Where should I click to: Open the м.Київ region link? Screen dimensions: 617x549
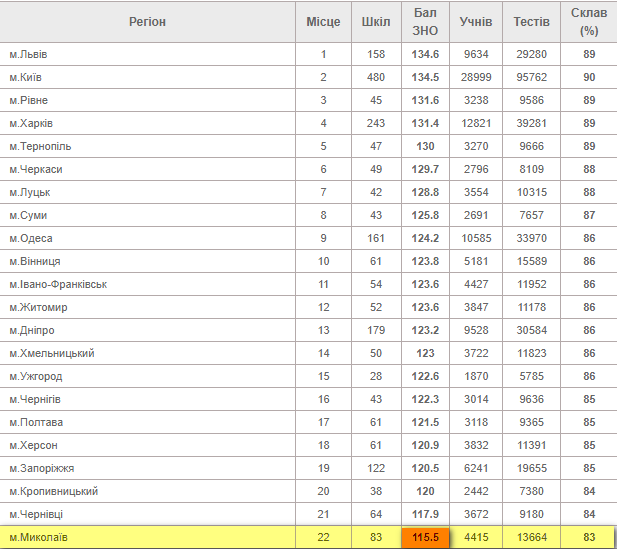26,77
